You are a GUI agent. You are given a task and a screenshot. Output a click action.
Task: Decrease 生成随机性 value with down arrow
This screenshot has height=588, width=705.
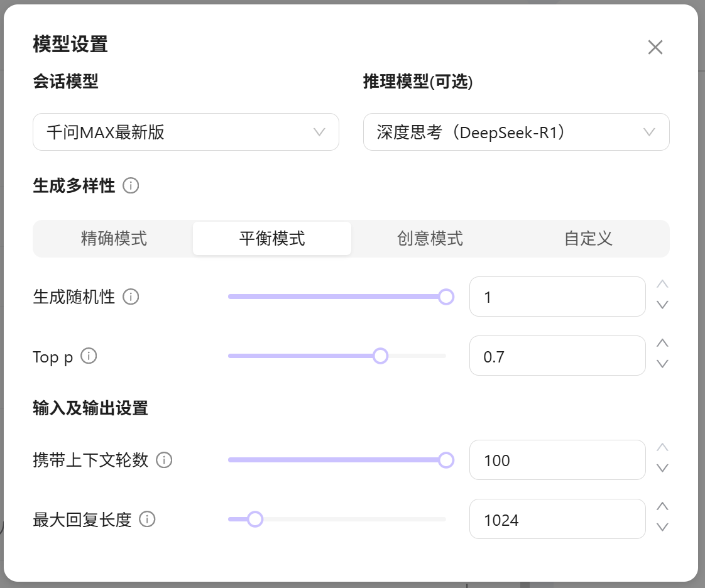pyautogui.click(x=662, y=305)
